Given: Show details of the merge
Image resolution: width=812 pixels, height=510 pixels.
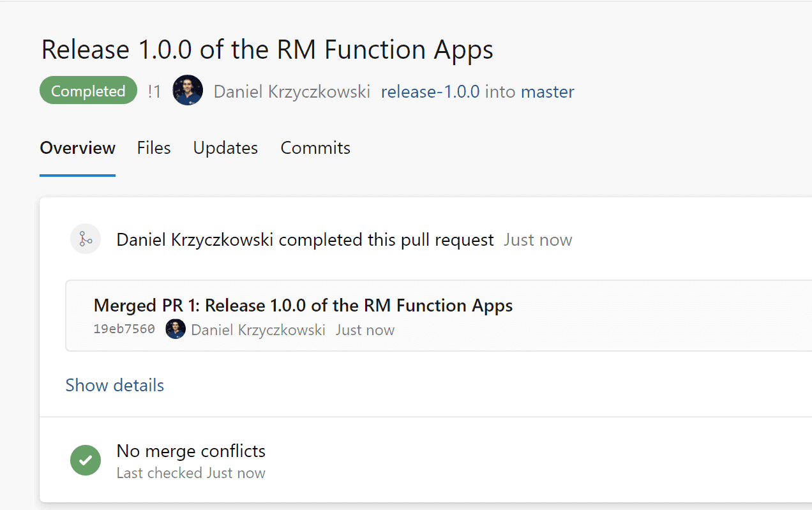Looking at the screenshot, I should pyautogui.click(x=114, y=385).
